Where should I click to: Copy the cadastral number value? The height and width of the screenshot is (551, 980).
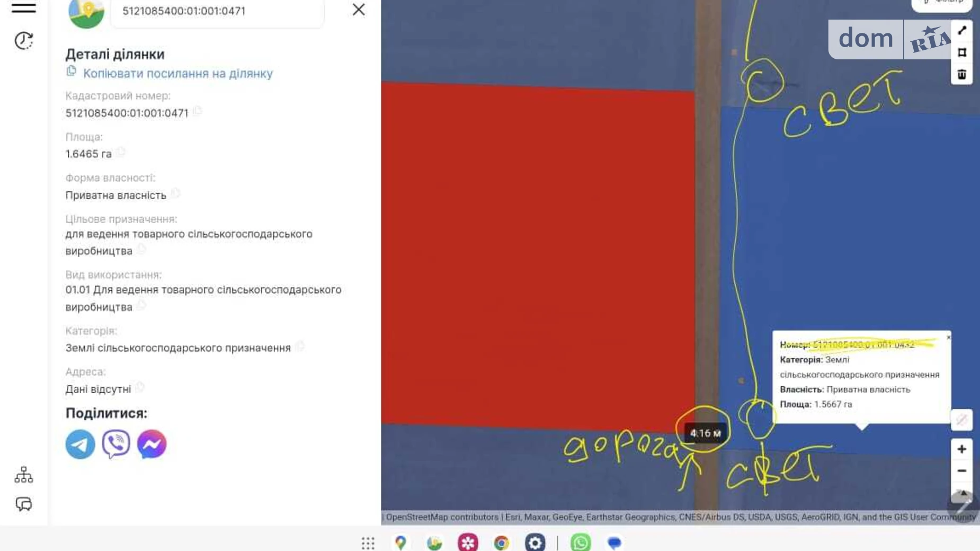click(x=198, y=111)
